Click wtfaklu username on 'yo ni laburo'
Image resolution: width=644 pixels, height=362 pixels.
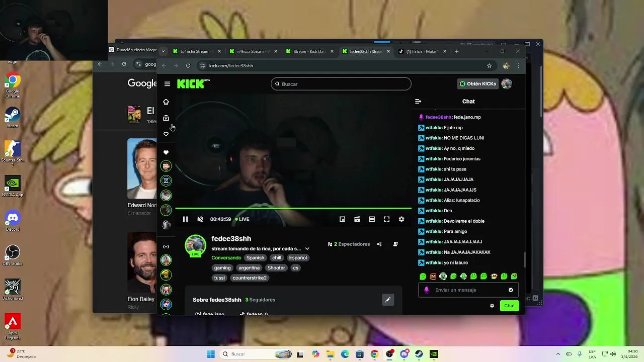[x=433, y=262]
